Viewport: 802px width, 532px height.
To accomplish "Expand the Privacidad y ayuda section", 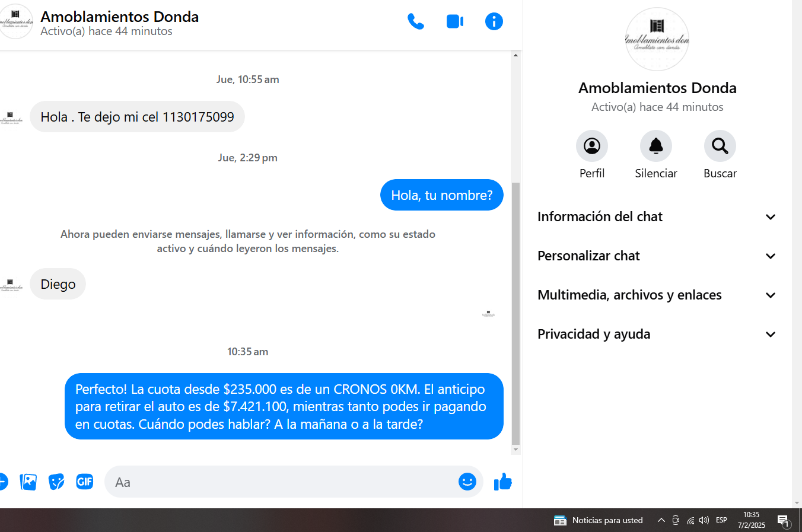I will 657,335.
